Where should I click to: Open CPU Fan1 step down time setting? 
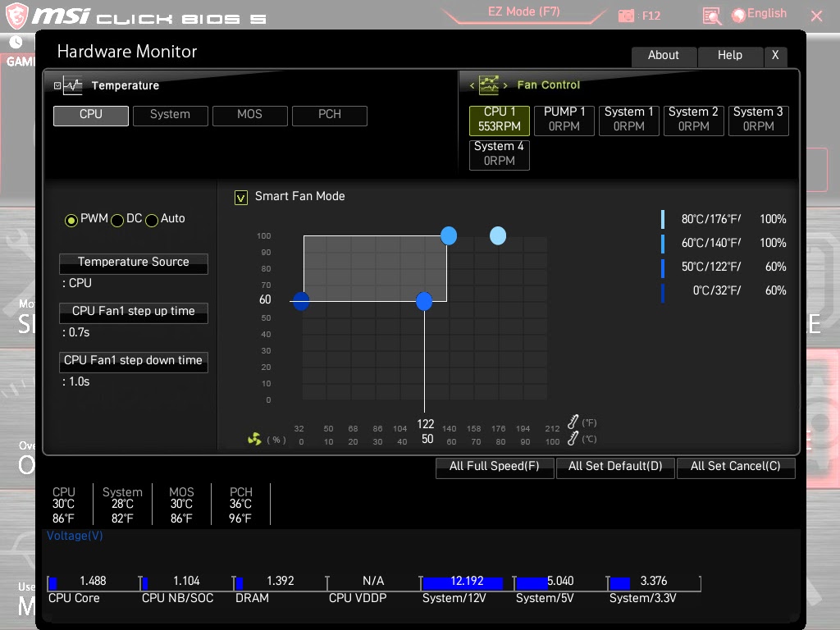pos(134,362)
